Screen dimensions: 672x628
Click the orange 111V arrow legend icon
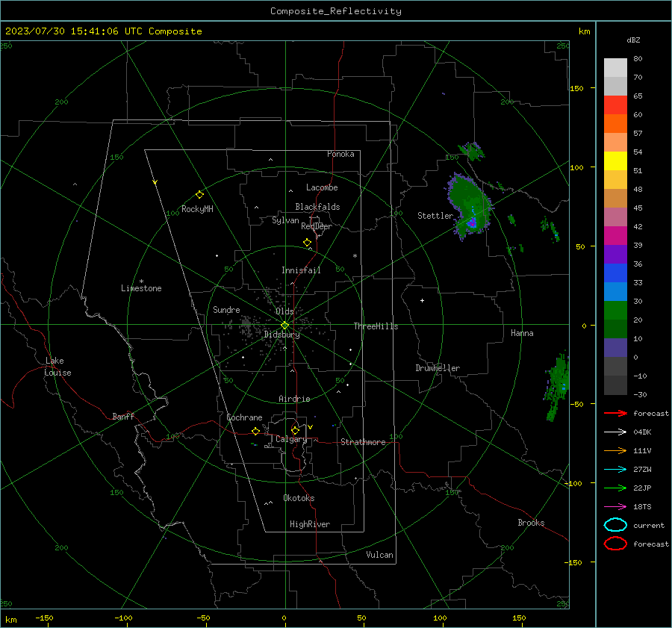tap(615, 450)
